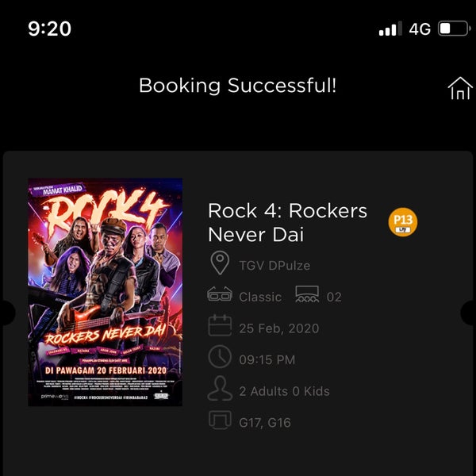This screenshot has width=476, height=476.
Task: Click the seat number icon
Action: 220,420
